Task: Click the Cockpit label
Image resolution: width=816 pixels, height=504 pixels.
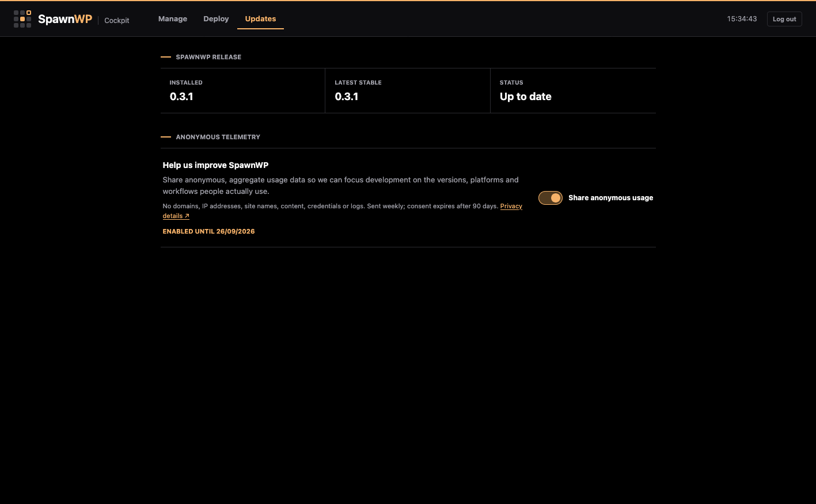Action: tap(117, 20)
